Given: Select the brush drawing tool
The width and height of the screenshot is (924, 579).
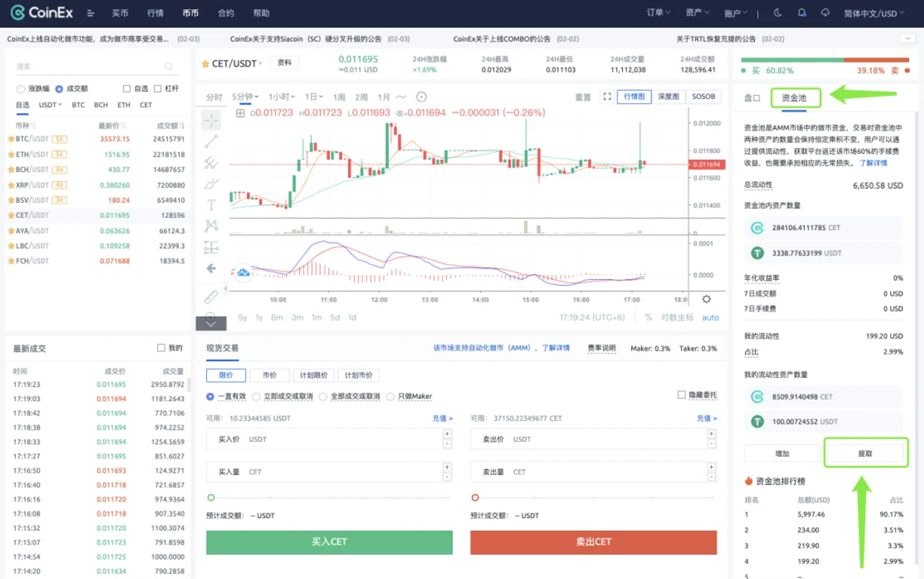Looking at the screenshot, I should (211, 184).
